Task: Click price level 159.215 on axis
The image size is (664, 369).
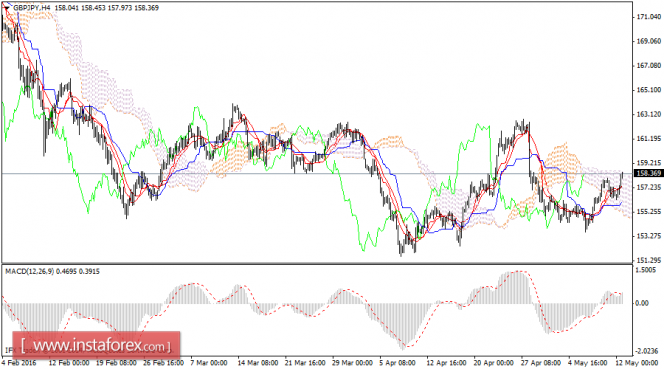Action: 649,163
